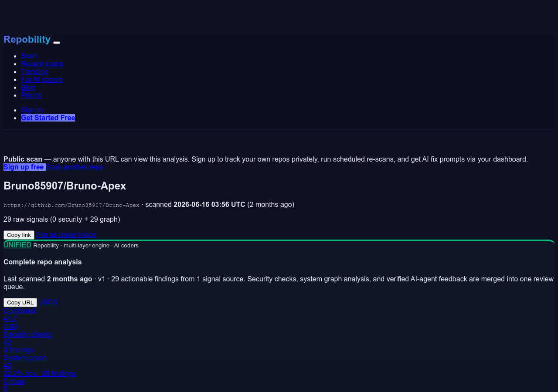
Task: Toggle the navigation menu button beside Repobility
Action: click(x=57, y=42)
